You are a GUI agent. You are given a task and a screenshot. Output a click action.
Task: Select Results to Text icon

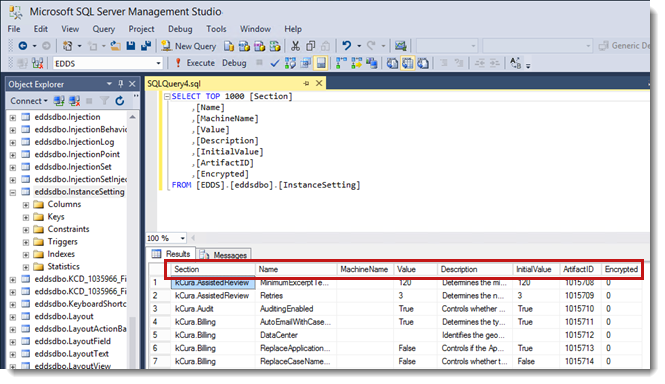(392, 64)
